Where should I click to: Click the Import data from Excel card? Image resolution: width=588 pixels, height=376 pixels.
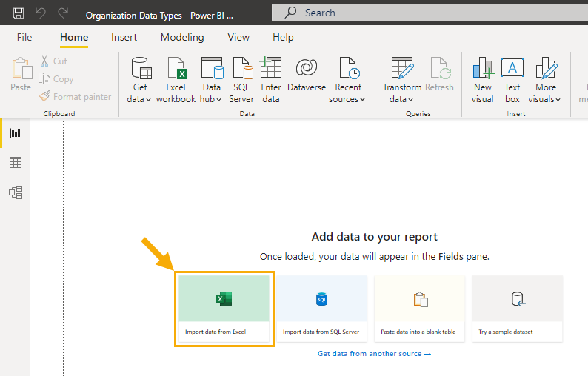(224, 309)
